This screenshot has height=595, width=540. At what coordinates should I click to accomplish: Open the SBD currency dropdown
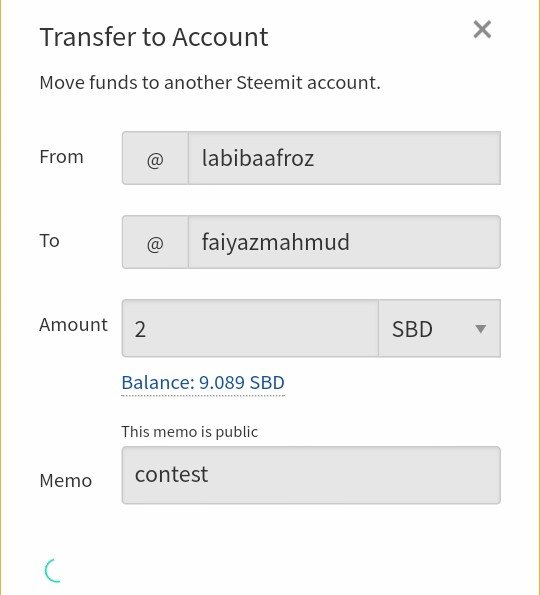tap(439, 328)
